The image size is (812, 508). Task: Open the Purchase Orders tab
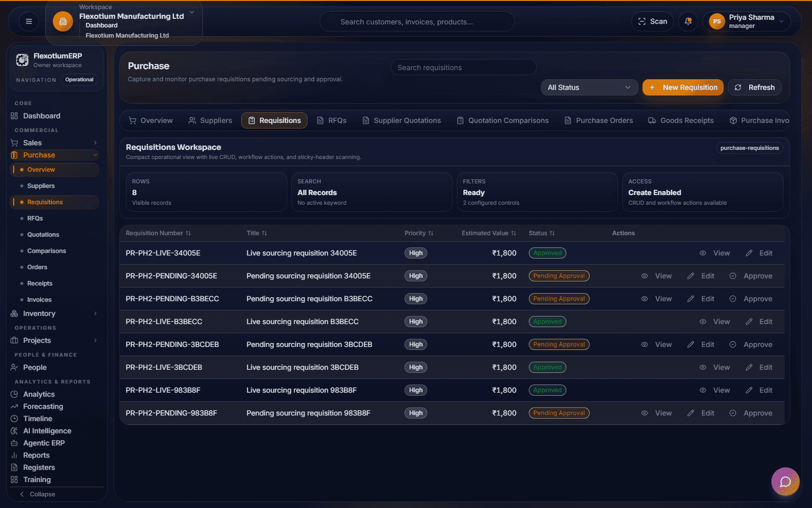[x=598, y=120]
